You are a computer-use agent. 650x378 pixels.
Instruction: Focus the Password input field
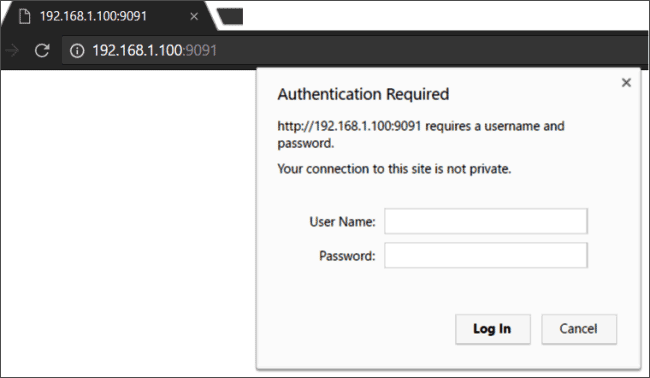pyautogui.click(x=486, y=255)
